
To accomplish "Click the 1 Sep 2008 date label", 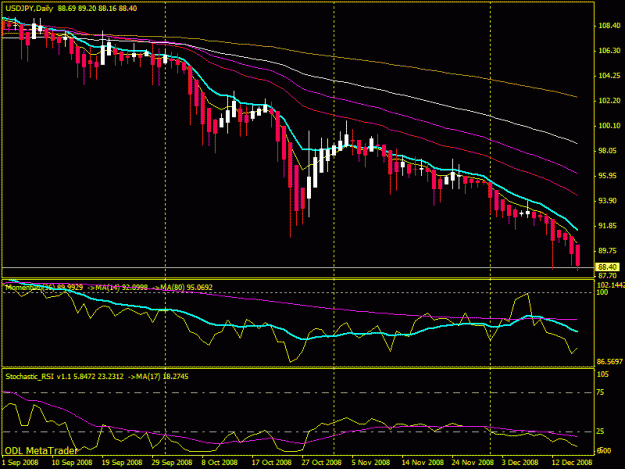I will click(20, 463).
